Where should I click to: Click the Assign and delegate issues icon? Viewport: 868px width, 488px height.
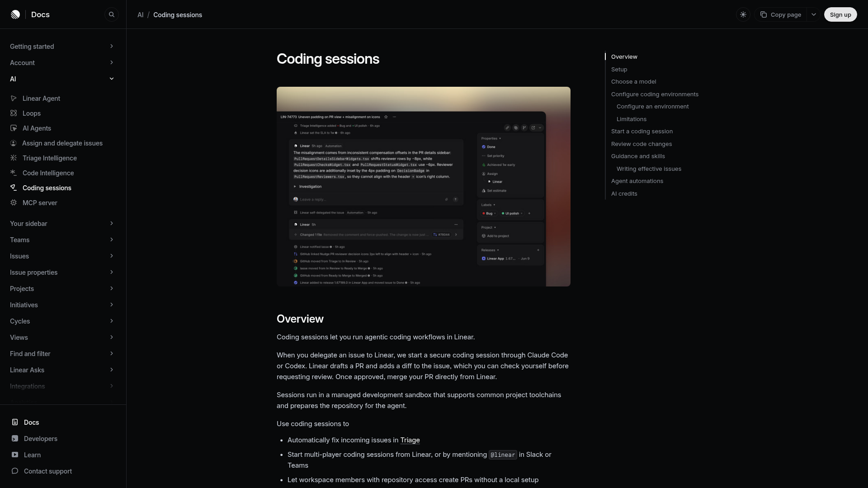[x=14, y=143]
